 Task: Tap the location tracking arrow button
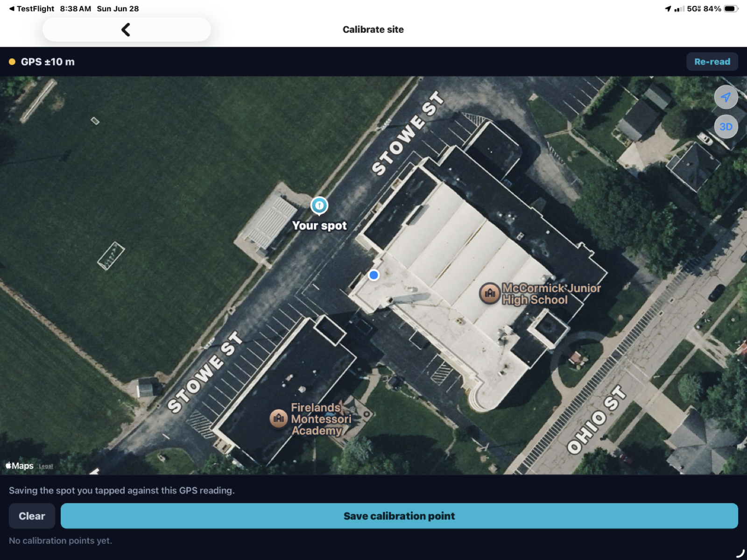click(726, 97)
